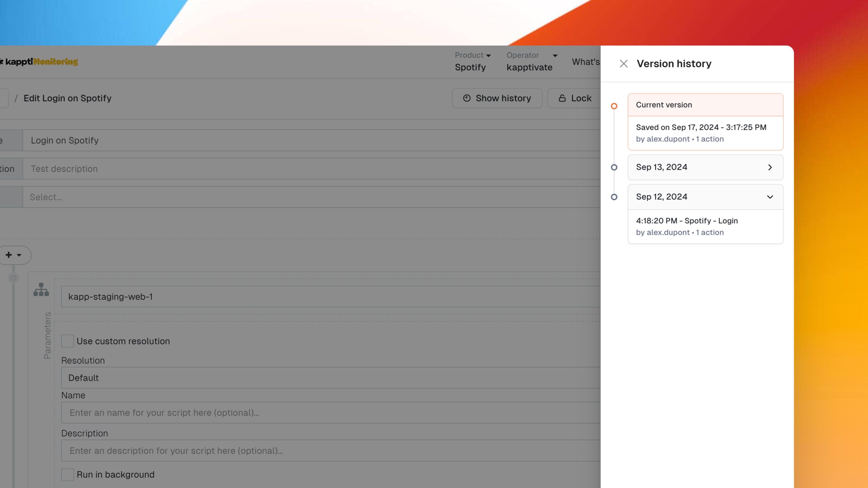Expand the Sep 13, 2024 version entry
This screenshot has height=488, width=868.
coord(770,167)
